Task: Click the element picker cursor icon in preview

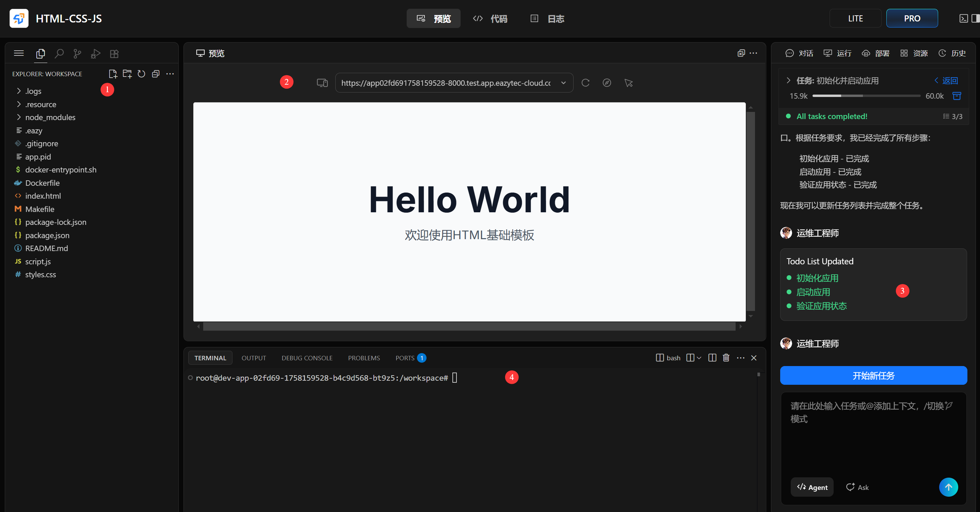Action: 628,83
